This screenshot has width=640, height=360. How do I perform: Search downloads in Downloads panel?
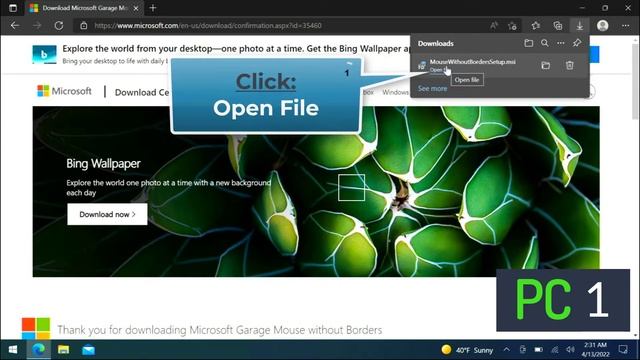(545, 43)
